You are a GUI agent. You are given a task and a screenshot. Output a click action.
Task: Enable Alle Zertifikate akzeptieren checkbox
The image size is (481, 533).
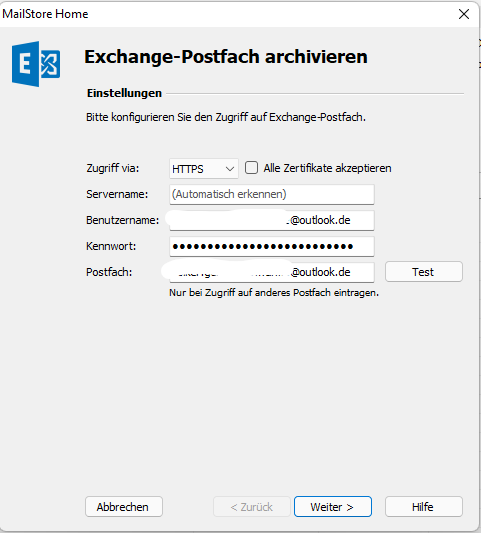click(x=252, y=168)
